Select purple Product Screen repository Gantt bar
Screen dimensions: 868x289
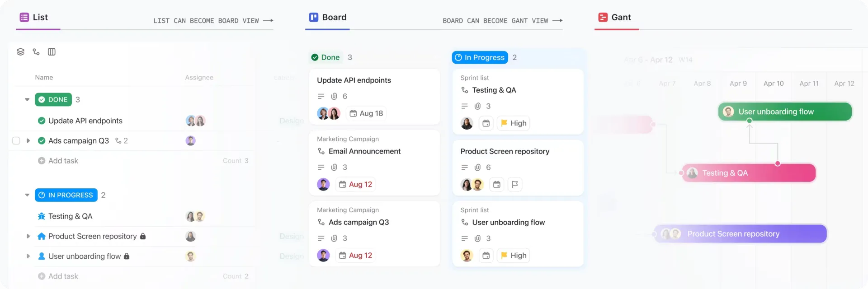[741, 234]
